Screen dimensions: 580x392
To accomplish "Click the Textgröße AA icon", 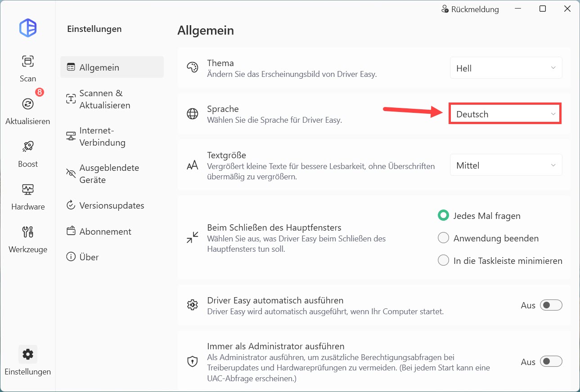I will [x=192, y=165].
